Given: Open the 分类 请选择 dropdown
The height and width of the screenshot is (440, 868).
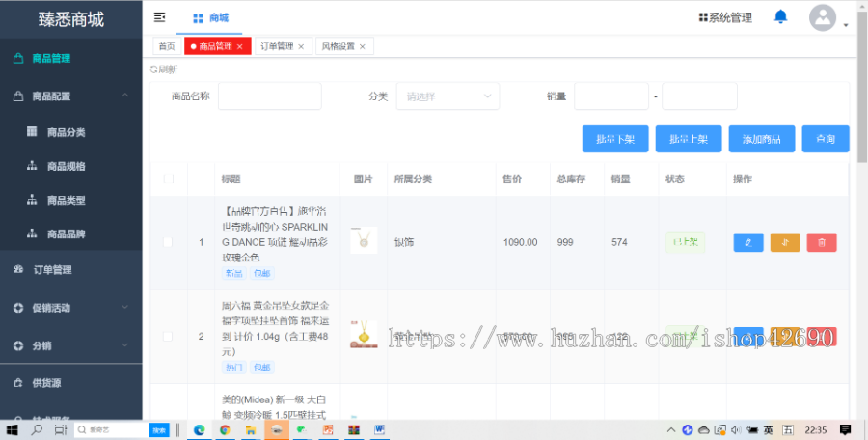Looking at the screenshot, I should [x=448, y=96].
